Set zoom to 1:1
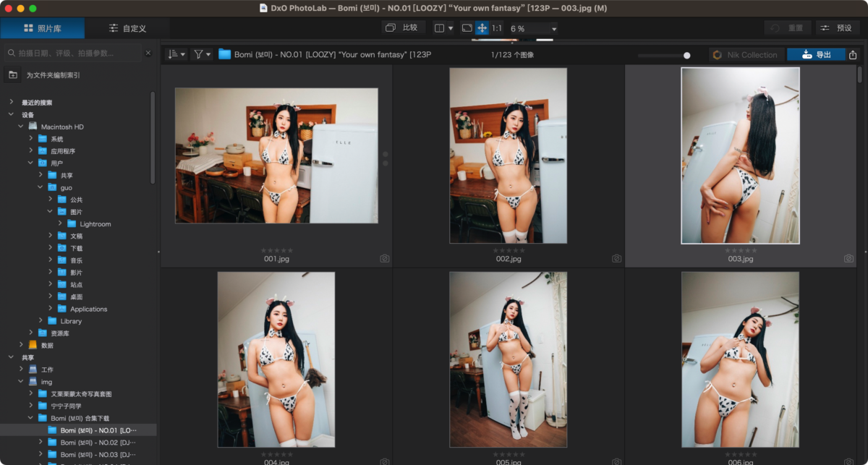 tap(497, 28)
